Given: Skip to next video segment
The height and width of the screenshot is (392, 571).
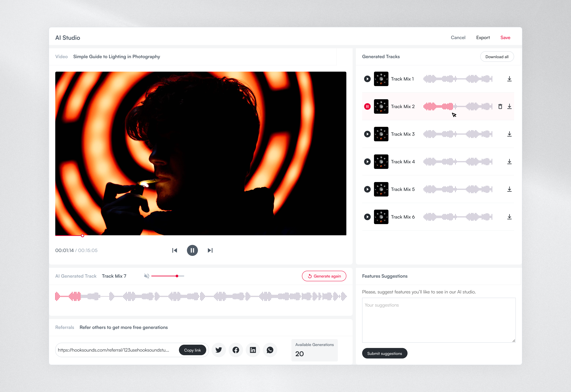Looking at the screenshot, I should click(210, 250).
